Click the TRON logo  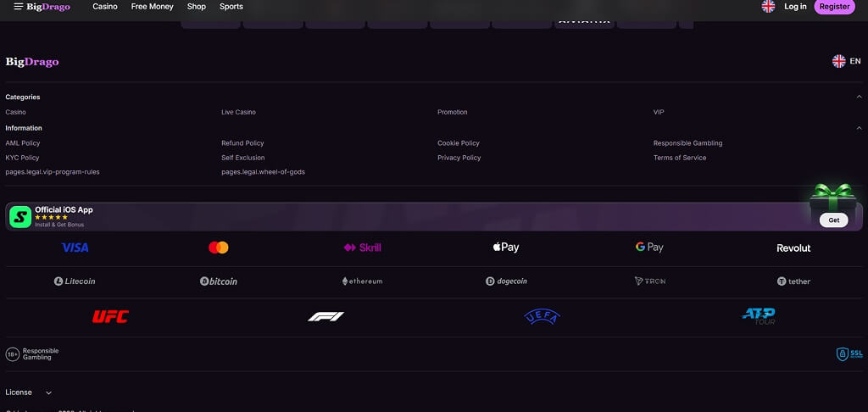pos(650,281)
